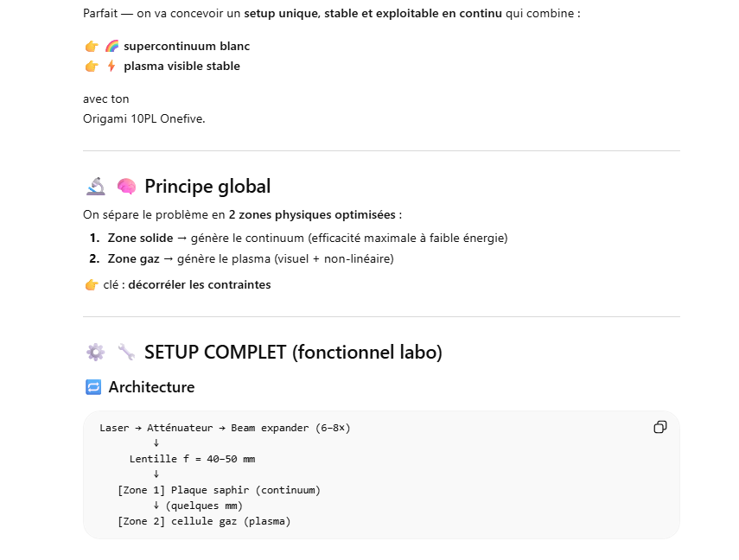The width and height of the screenshot is (739, 560).
Task: Click the wrench emoji before SETUP COMPLET
Action: [x=126, y=353]
